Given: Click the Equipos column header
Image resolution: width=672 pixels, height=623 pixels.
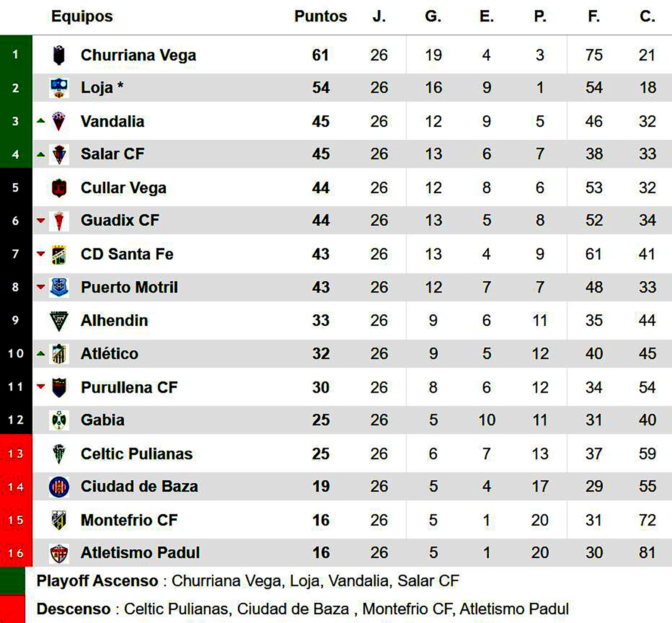Looking at the screenshot, I should tap(82, 16).
